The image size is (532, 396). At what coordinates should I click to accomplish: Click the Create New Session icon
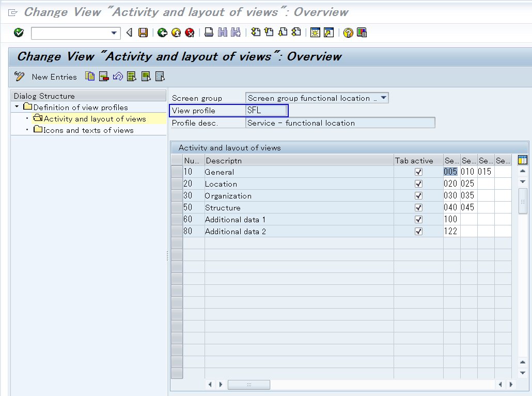click(315, 33)
